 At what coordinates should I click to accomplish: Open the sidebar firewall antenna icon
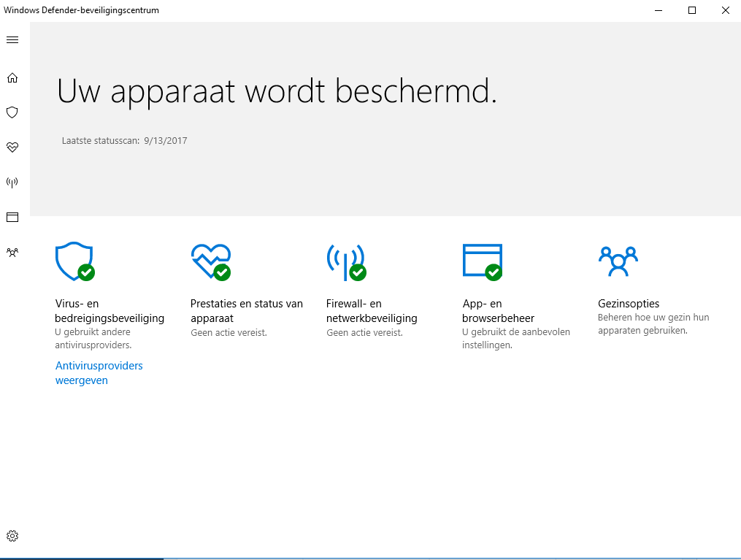(x=12, y=183)
